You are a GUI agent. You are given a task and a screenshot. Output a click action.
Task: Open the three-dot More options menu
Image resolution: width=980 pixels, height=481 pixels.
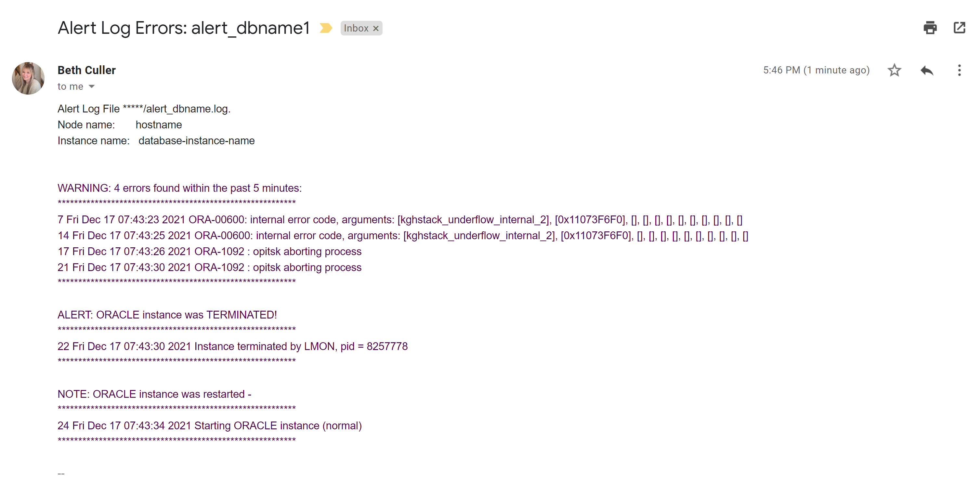[959, 70]
